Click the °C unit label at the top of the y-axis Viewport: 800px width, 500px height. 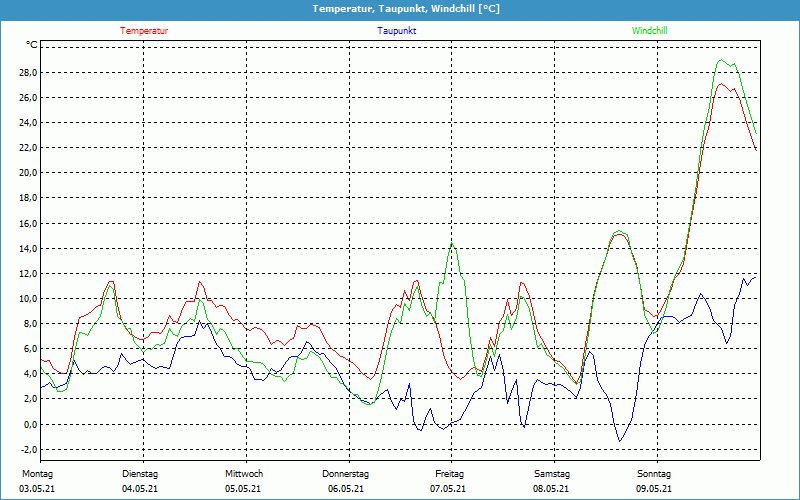(32, 45)
